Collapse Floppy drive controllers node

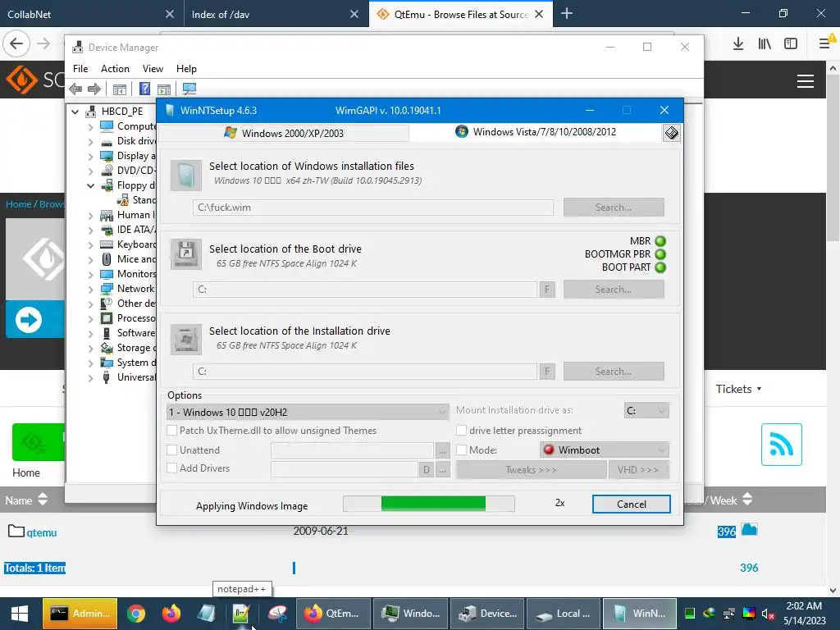(x=90, y=185)
